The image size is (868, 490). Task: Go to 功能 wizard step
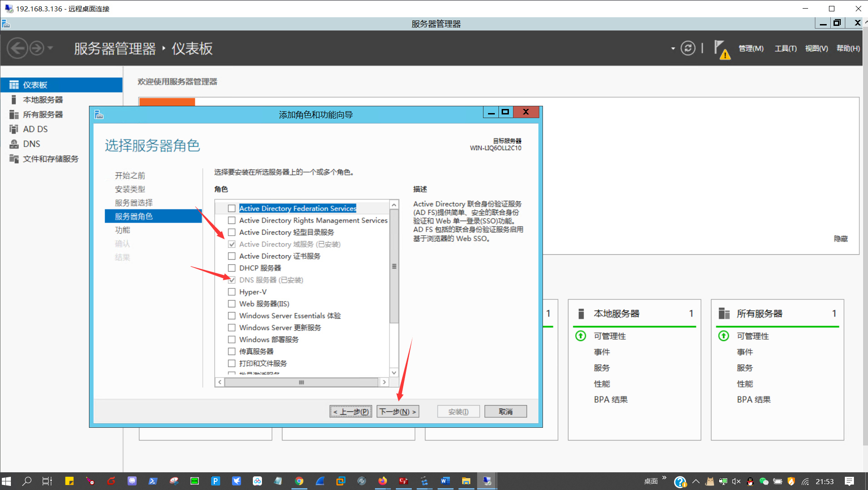[x=123, y=230]
